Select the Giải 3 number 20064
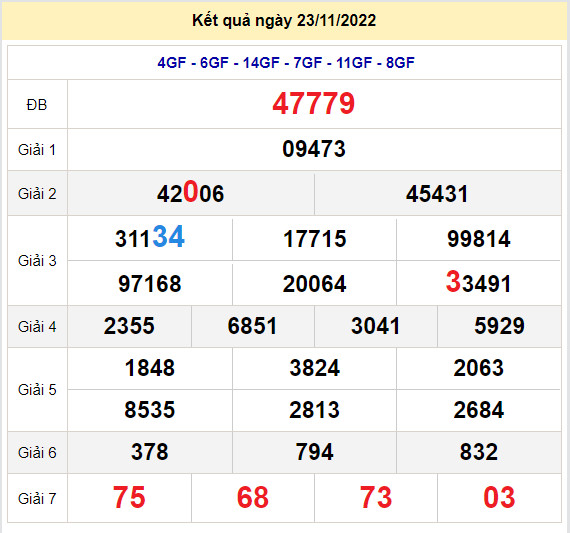 pos(314,284)
